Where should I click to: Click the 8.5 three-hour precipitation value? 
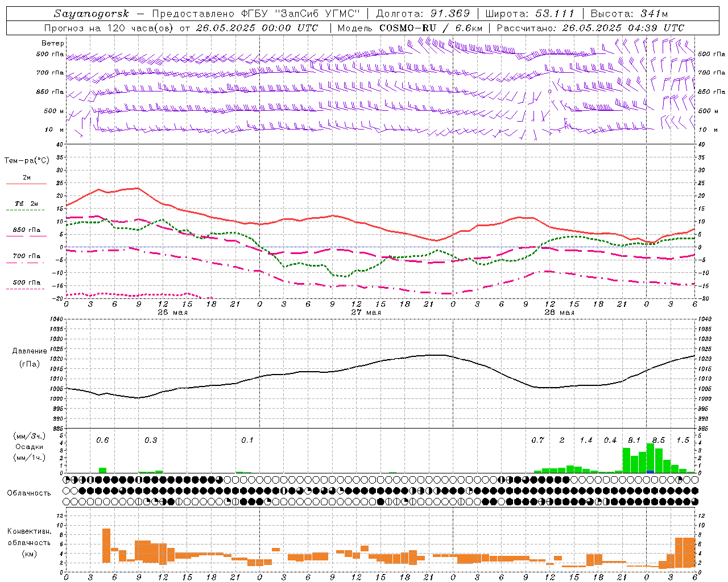(659, 440)
